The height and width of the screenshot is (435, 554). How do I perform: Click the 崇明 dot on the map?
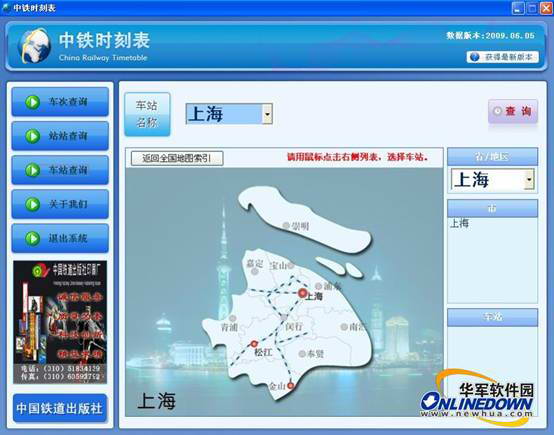[x=286, y=225]
